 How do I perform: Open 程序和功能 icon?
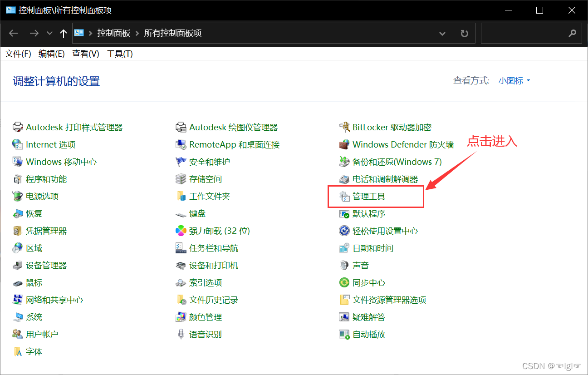tap(18, 179)
